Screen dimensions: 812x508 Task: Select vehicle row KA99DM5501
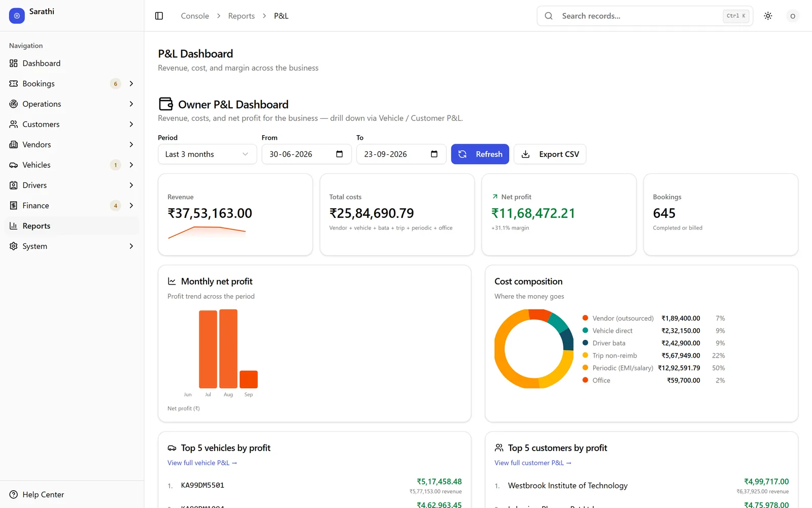[315, 486]
